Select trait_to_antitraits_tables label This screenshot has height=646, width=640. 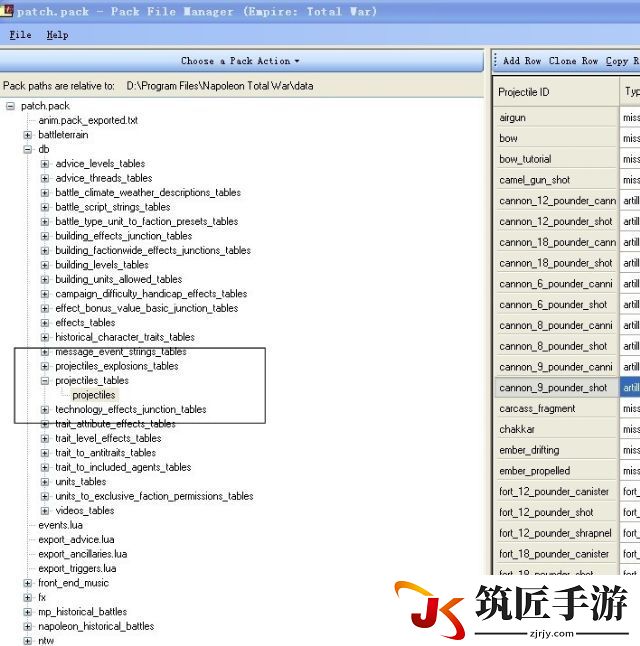click(105, 453)
